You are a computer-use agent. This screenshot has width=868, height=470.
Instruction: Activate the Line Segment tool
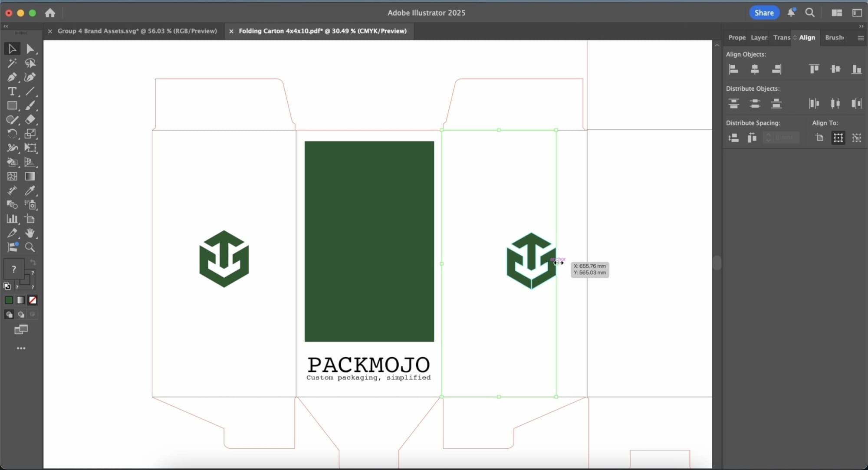(x=30, y=92)
